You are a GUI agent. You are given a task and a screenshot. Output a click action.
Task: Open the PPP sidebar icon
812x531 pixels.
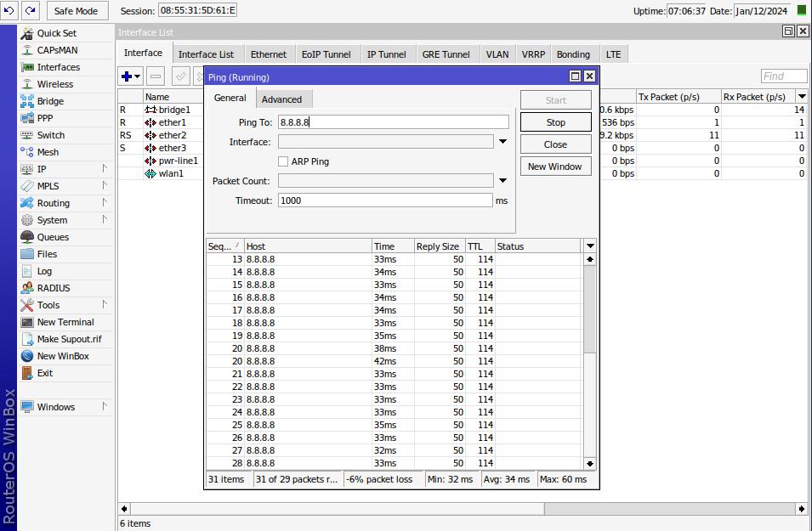coord(27,118)
